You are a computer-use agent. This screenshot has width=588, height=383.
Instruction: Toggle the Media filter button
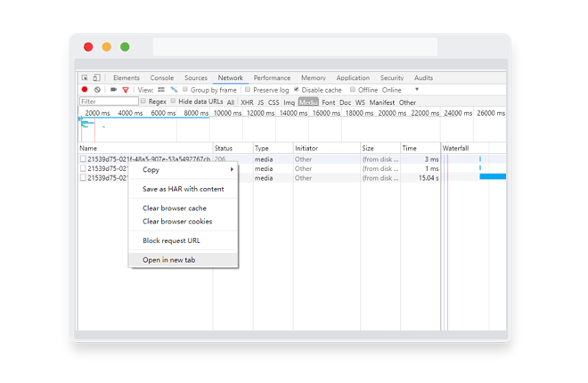click(x=308, y=102)
